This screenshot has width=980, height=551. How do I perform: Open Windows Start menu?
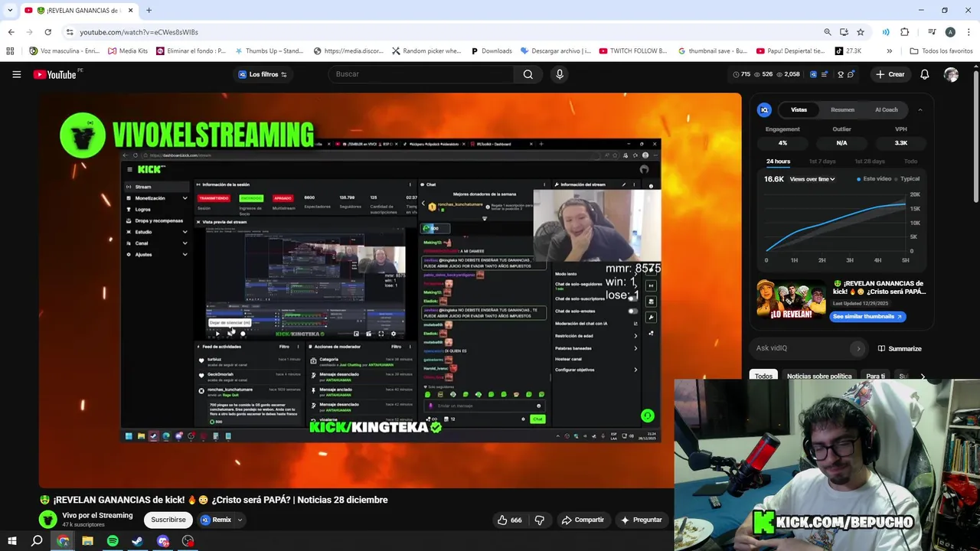tap(11, 541)
